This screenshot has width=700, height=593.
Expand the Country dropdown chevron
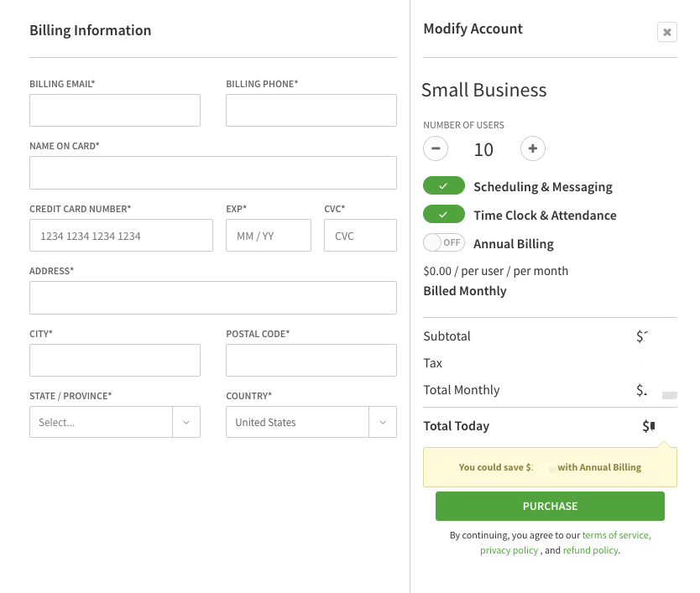(383, 422)
